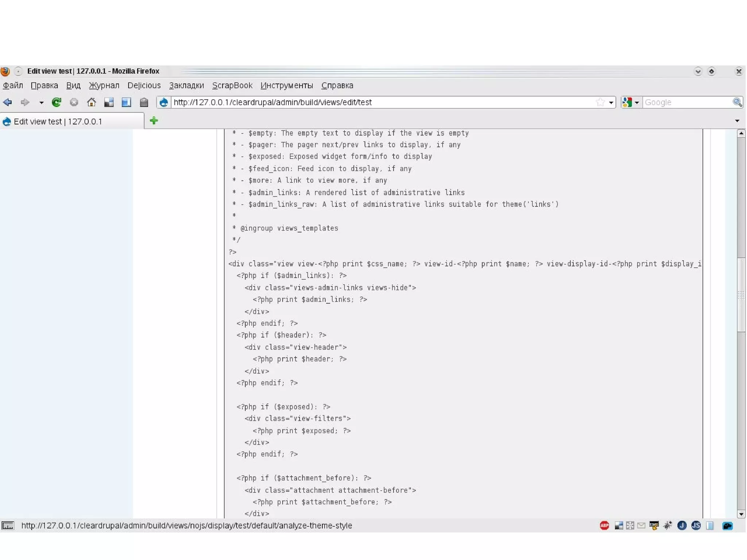
Task: Click the search magnifier button
Action: point(737,103)
